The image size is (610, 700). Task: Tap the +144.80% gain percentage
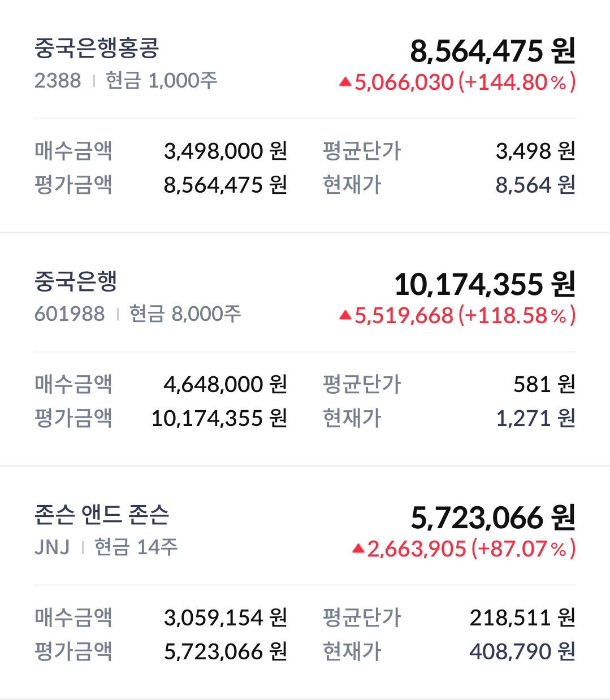517,82
